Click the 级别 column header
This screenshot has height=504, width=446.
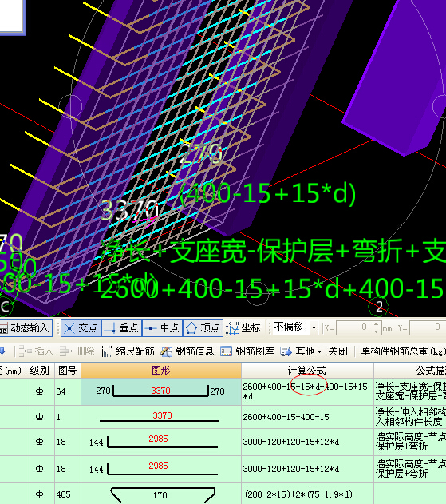(x=40, y=371)
